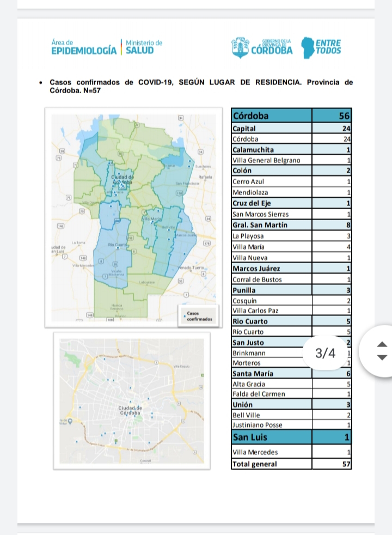This screenshot has height=535, width=392.
Task: Click the Ministerio de Salud logo
Action: 144,47
